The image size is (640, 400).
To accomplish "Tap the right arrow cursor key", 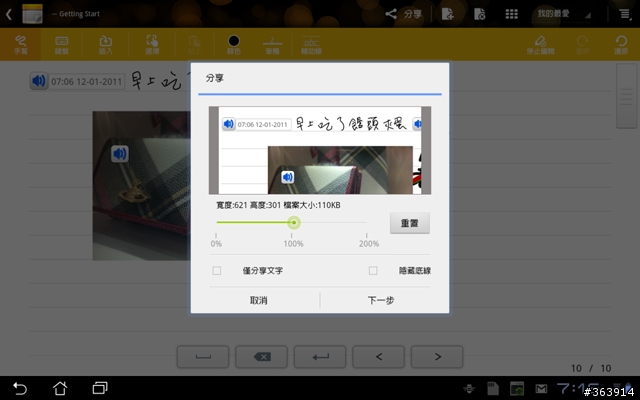I will point(437,357).
